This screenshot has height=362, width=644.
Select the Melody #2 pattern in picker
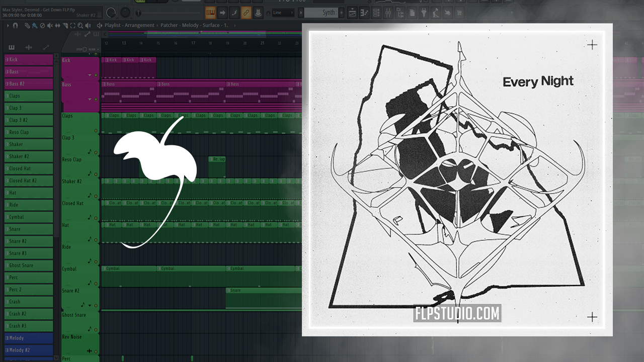pyautogui.click(x=29, y=350)
